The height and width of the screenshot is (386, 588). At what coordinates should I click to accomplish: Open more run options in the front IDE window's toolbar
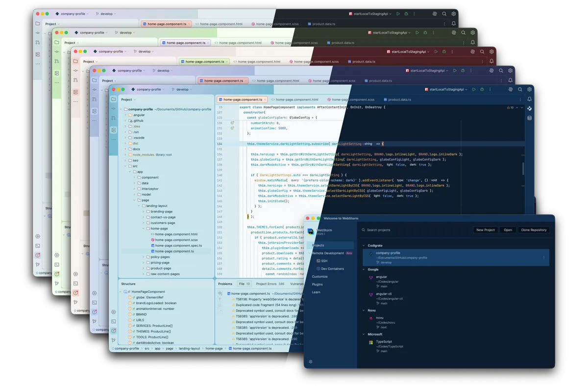(x=490, y=90)
